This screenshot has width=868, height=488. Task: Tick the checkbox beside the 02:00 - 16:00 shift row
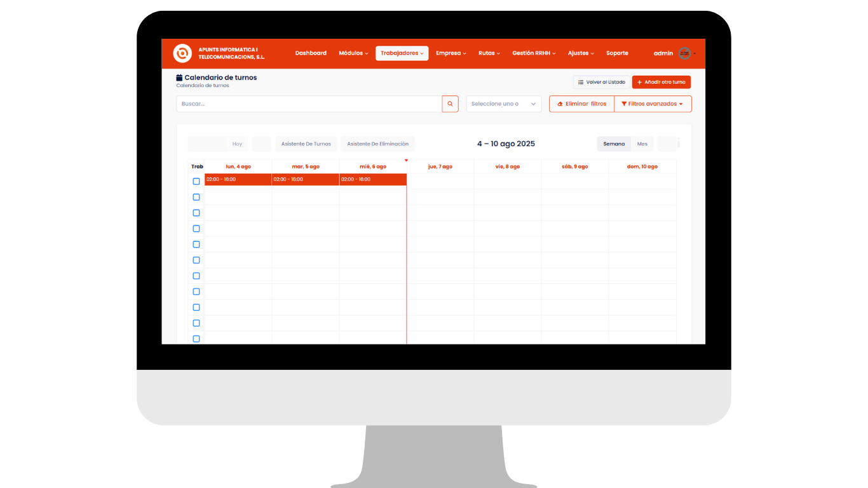tap(196, 181)
